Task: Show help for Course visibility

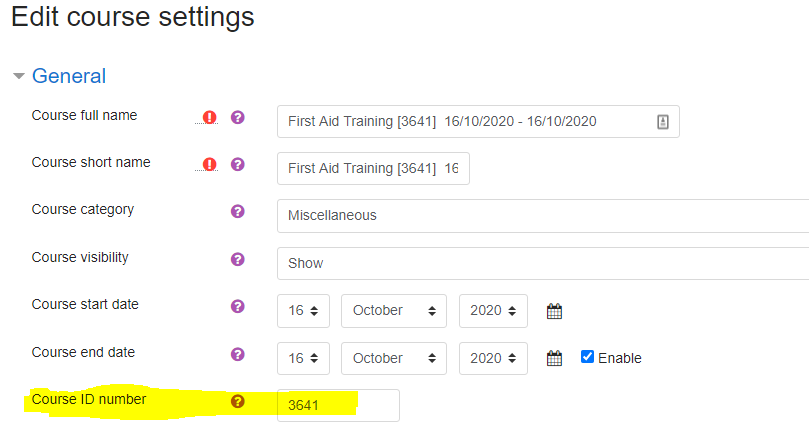Action: pos(238,260)
